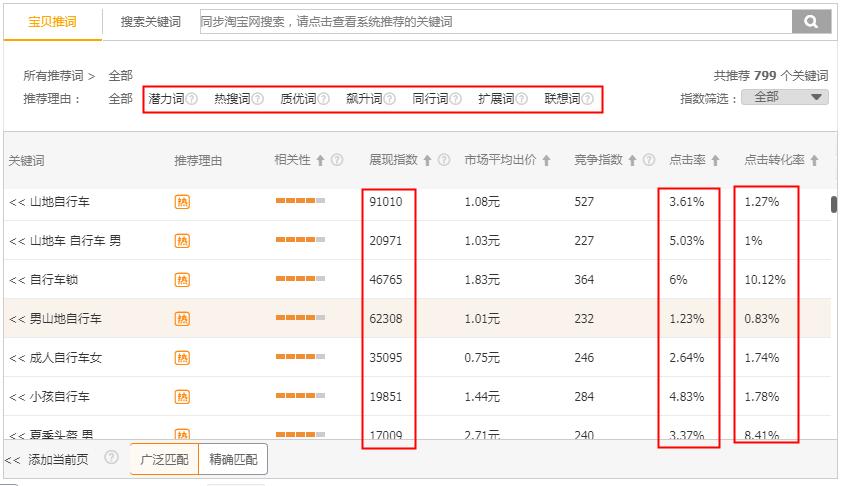This screenshot has width=846, height=486.
Task: Click the 62308 impression index cell
Action: (386, 319)
